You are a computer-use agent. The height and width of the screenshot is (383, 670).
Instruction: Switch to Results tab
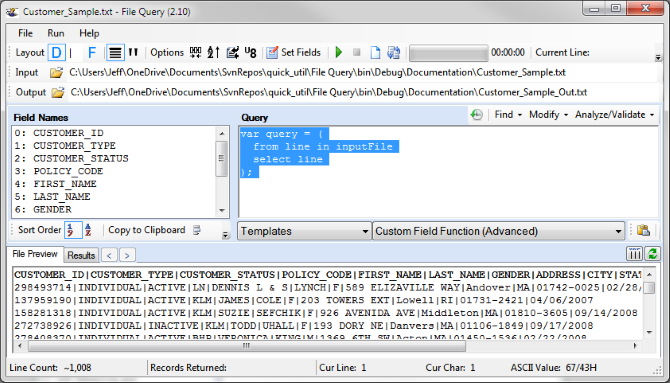pyautogui.click(x=81, y=256)
